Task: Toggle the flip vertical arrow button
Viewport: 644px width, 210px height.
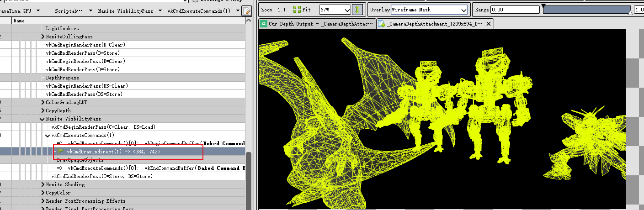Action: click(357, 10)
